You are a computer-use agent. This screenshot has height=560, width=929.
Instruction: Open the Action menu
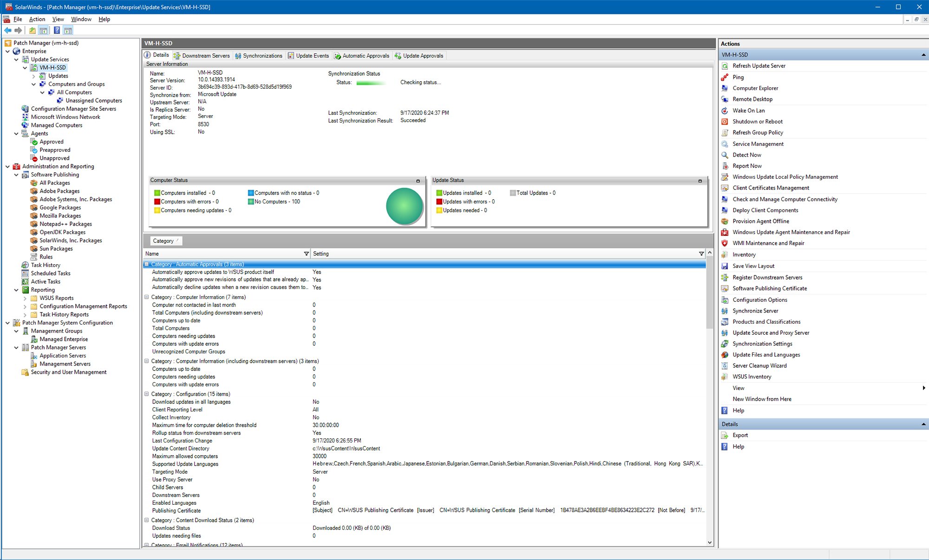click(37, 19)
